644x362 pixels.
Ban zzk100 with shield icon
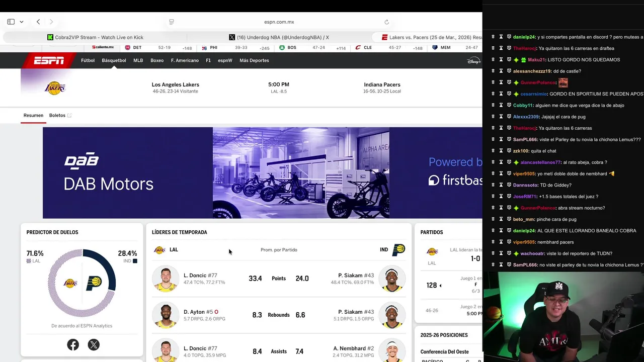[x=509, y=151]
